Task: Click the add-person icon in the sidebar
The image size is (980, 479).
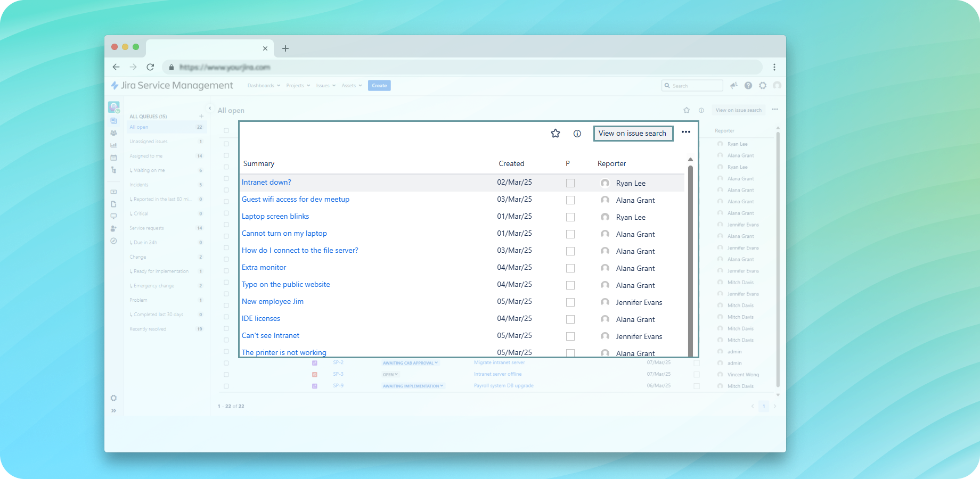Action: pos(113,228)
